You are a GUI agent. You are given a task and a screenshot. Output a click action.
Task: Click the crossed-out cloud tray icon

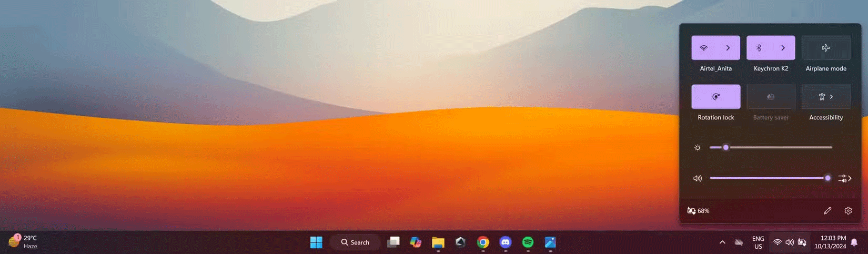[x=739, y=242]
